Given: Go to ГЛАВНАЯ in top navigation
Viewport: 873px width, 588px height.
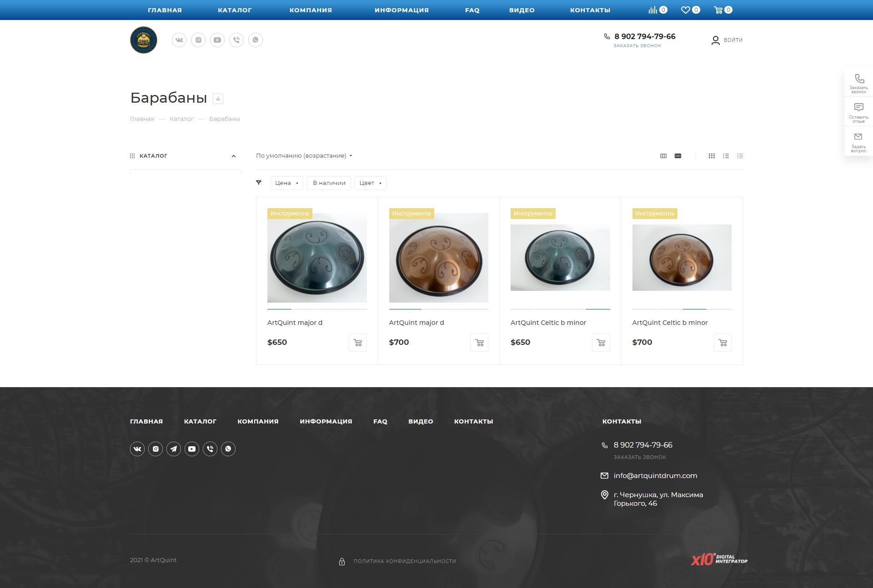Looking at the screenshot, I should coord(165,10).
